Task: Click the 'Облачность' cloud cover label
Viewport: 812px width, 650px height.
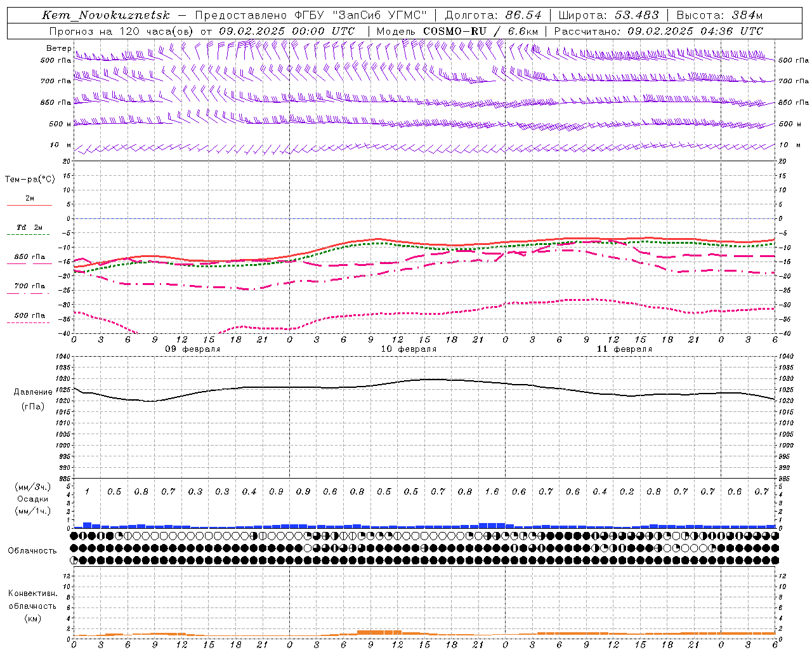Action: (x=32, y=551)
